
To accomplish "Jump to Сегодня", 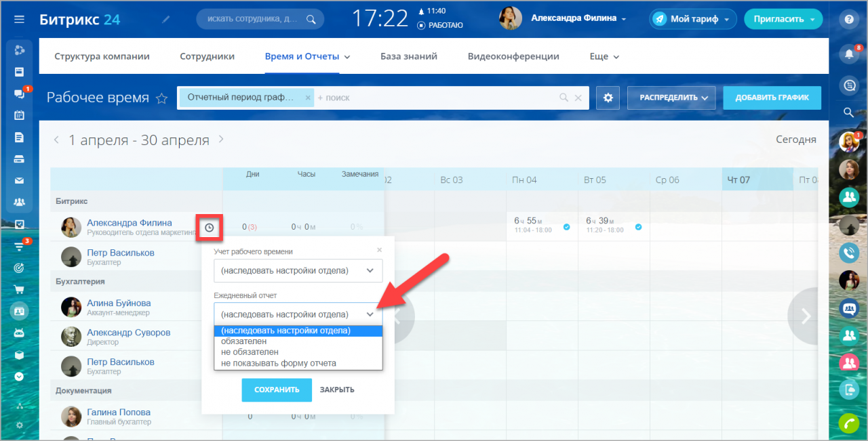I will click(x=796, y=140).
